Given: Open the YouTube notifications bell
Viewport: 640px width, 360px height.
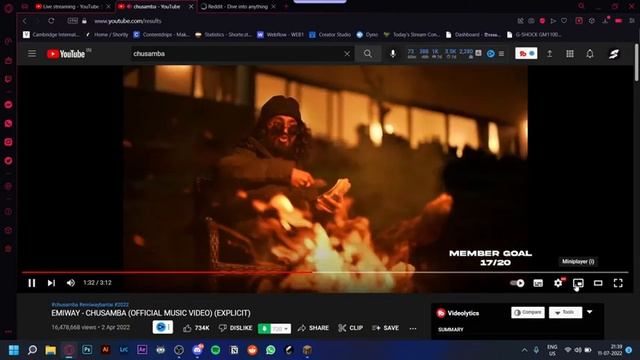Looking at the screenshot, I should click(590, 53).
